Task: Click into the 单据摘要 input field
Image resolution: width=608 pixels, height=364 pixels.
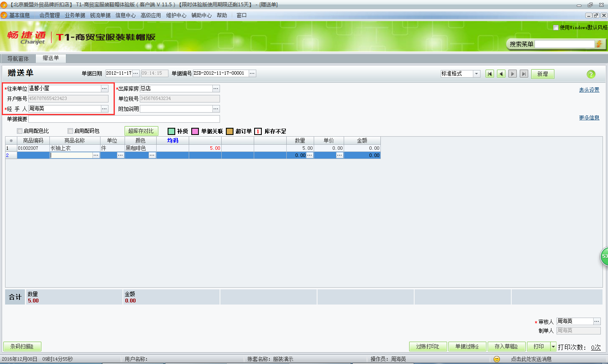Action: click(124, 119)
